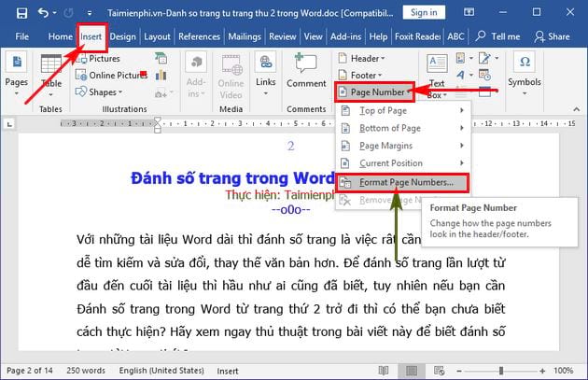Open the Footer dropdown

(x=360, y=76)
